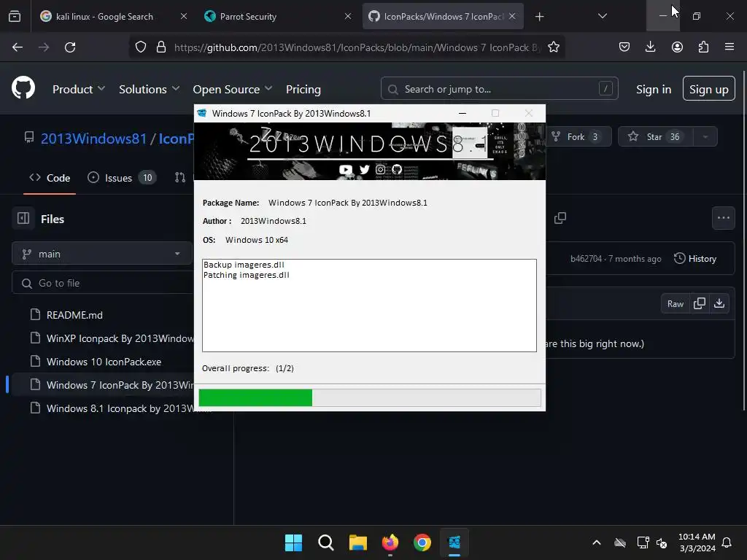Open the Pricing link

coord(303,89)
